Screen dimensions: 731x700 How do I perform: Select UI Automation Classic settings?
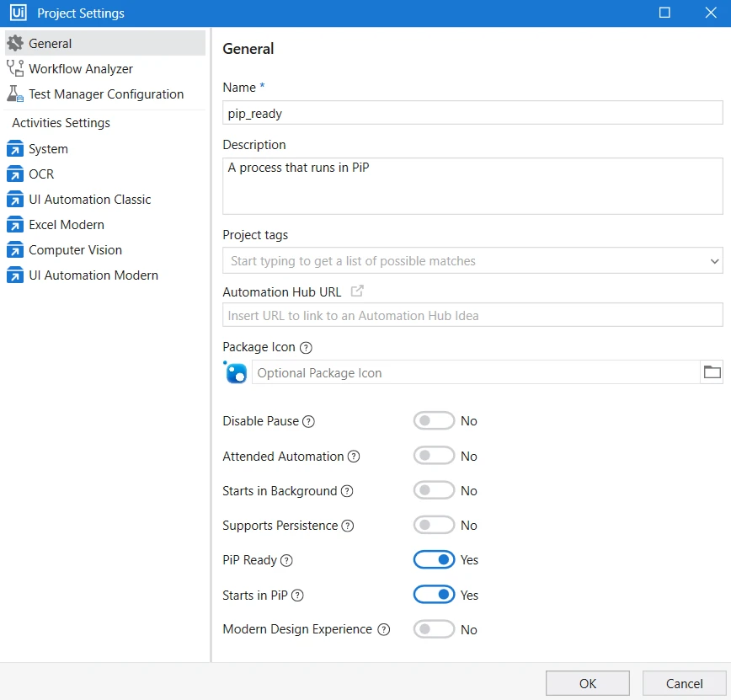coord(105,199)
